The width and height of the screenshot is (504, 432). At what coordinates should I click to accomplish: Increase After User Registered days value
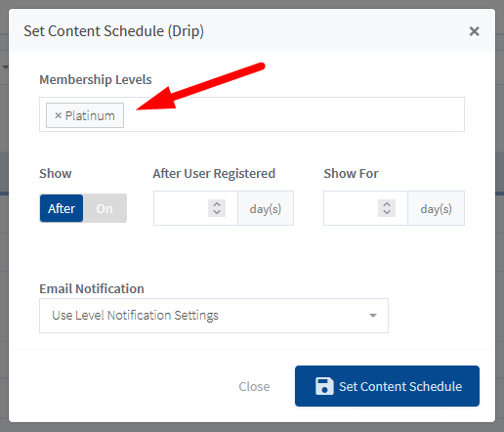(x=217, y=204)
